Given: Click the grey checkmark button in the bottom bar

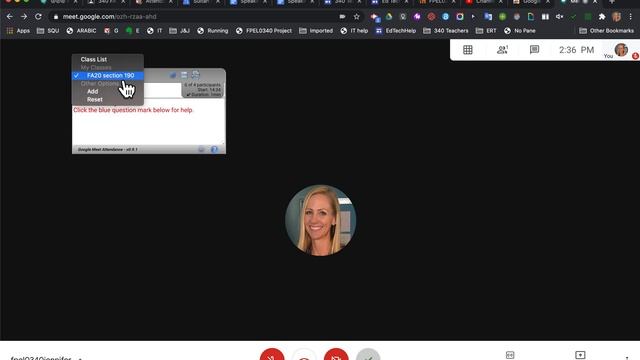Looking at the screenshot, I should point(368,355).
